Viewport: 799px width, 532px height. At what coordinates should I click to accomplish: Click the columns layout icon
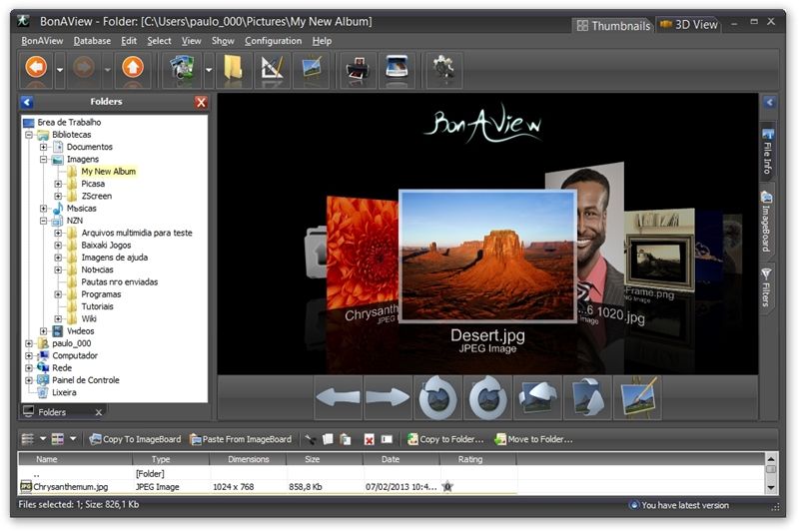click(58, 439)
